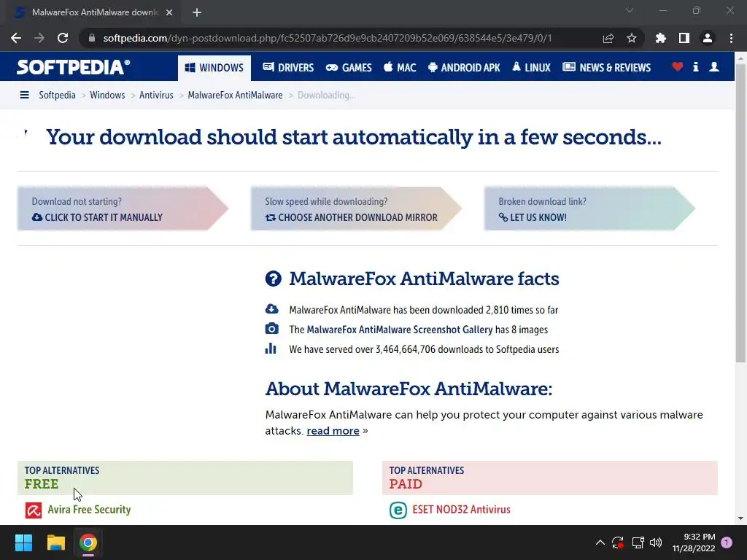Go to Windows breadcrumb link
Image resolution: width=747 pixels, height=560 pixels.
107,96
